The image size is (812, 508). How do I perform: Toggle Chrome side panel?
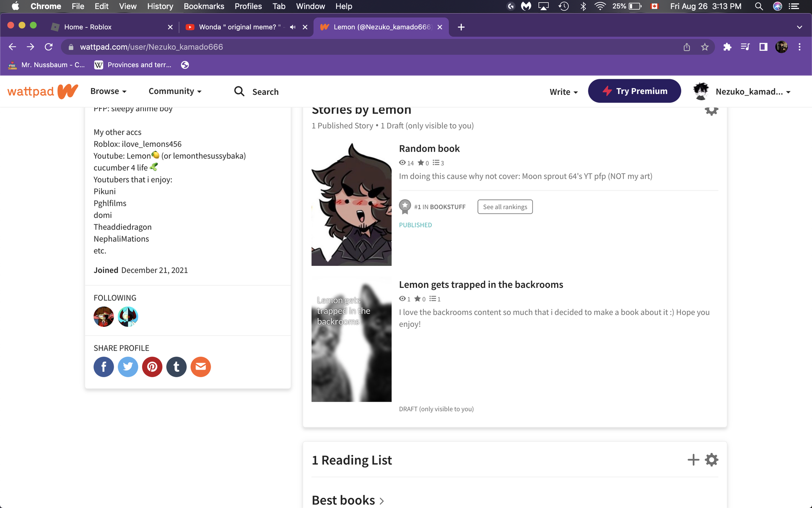(x=763, y=47)
